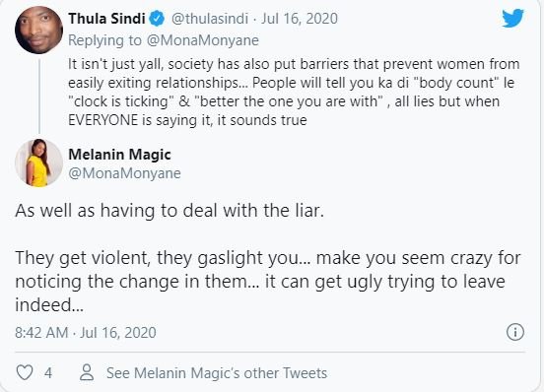Open Melanin Magic's profile photo
The width and height of the screenshot is (544, 392).
click(x=38, y=163)
